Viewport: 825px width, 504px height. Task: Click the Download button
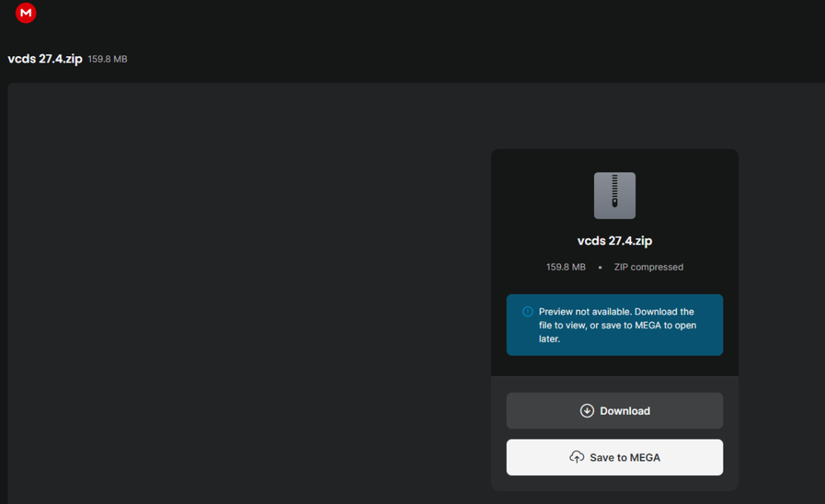pos(615,411)
